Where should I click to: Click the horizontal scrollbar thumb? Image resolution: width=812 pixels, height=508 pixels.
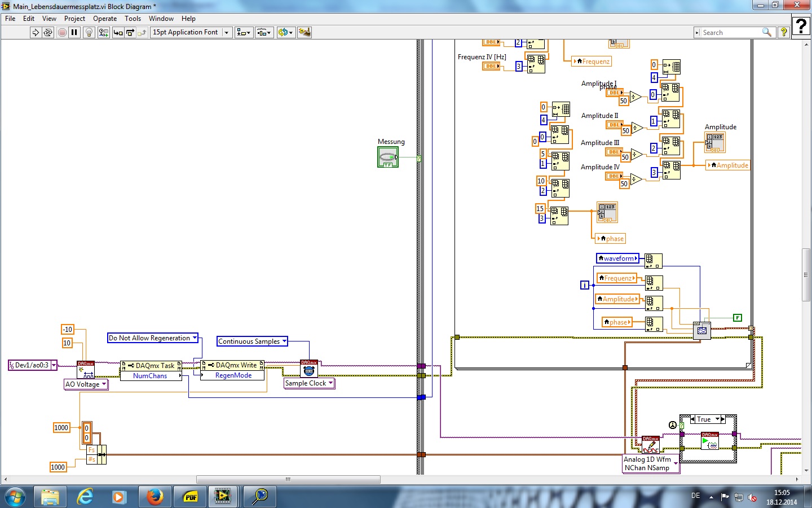[x=288, y=480]
